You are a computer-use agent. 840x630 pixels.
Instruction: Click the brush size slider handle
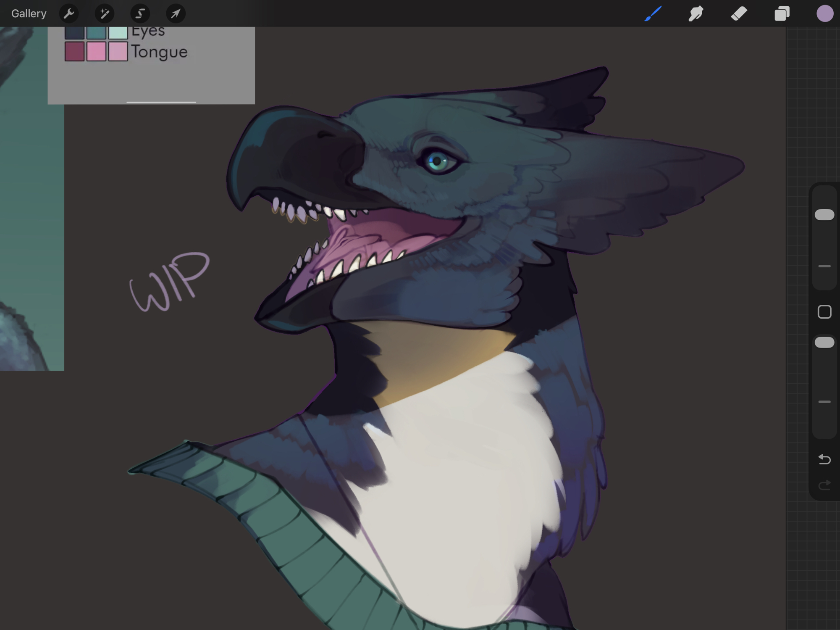click(824, 215)
